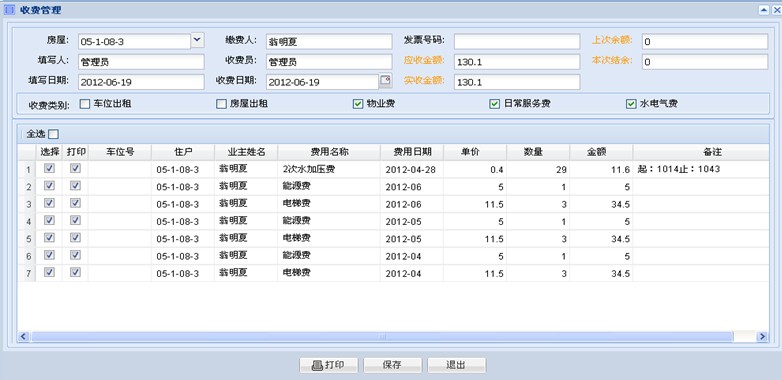
Task: Click the 实收金额 field
Action: pyautogui.click(x=517, y=82)
